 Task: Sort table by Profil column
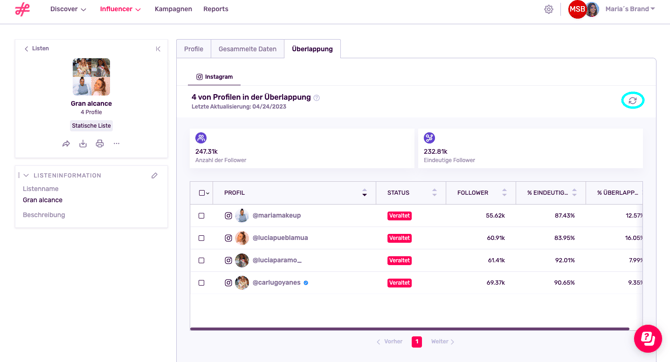click(x=364, y=193)
